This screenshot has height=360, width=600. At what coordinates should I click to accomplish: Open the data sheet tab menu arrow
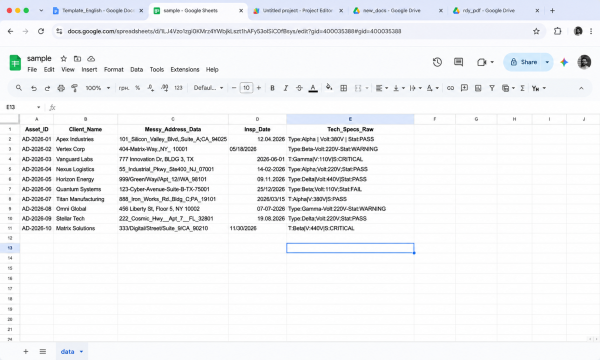tap(81, 352)
